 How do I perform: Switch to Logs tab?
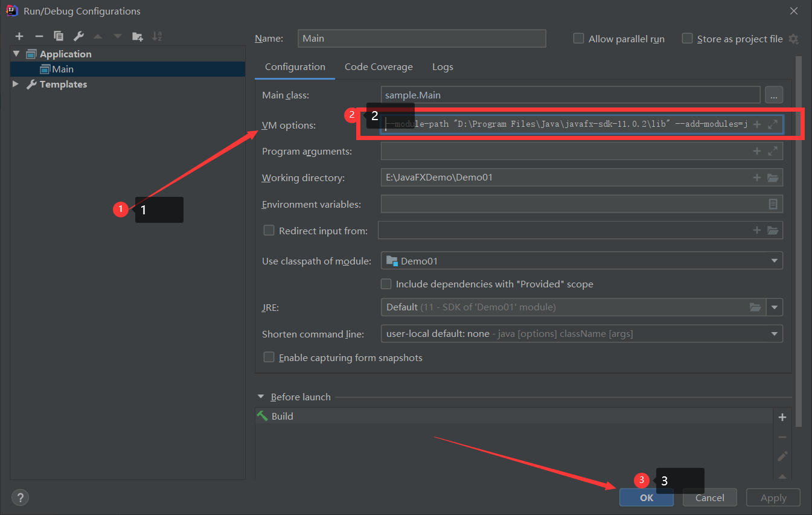(x=443, y=67)
